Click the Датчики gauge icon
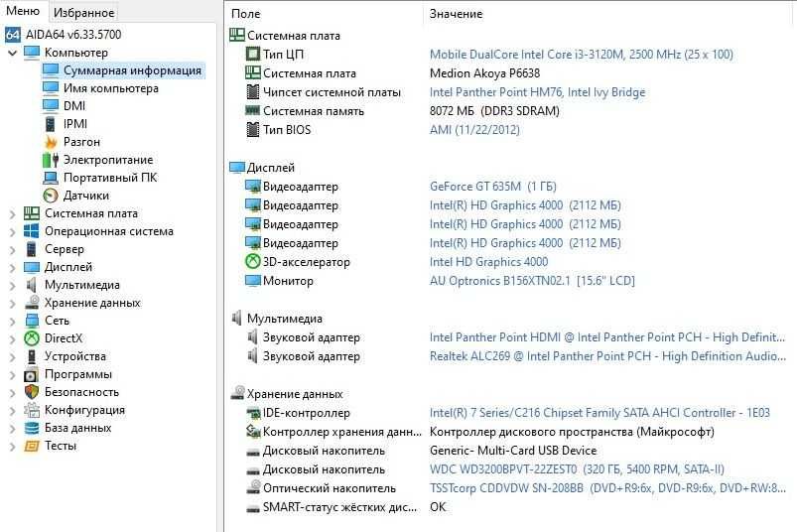This screenshot has height=532, width=797. 51,196
